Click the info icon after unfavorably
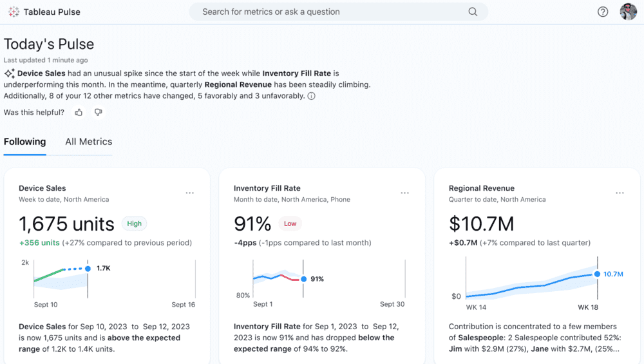The width and height of the screenshot is (644, 364). [x=311, y=96]
